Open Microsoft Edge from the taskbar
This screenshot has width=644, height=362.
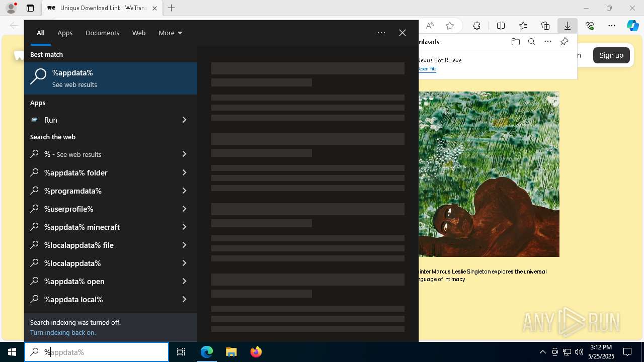tap(207, 352)
